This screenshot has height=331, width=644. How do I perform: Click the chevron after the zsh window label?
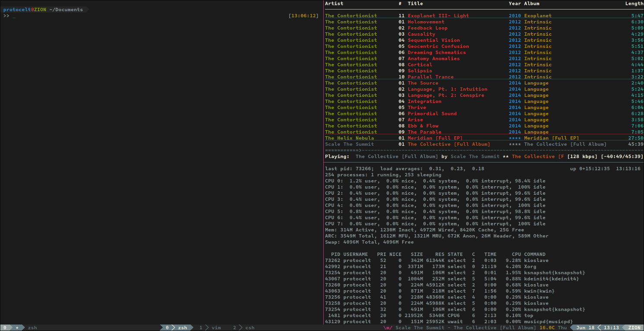click(x=193, y=328)
